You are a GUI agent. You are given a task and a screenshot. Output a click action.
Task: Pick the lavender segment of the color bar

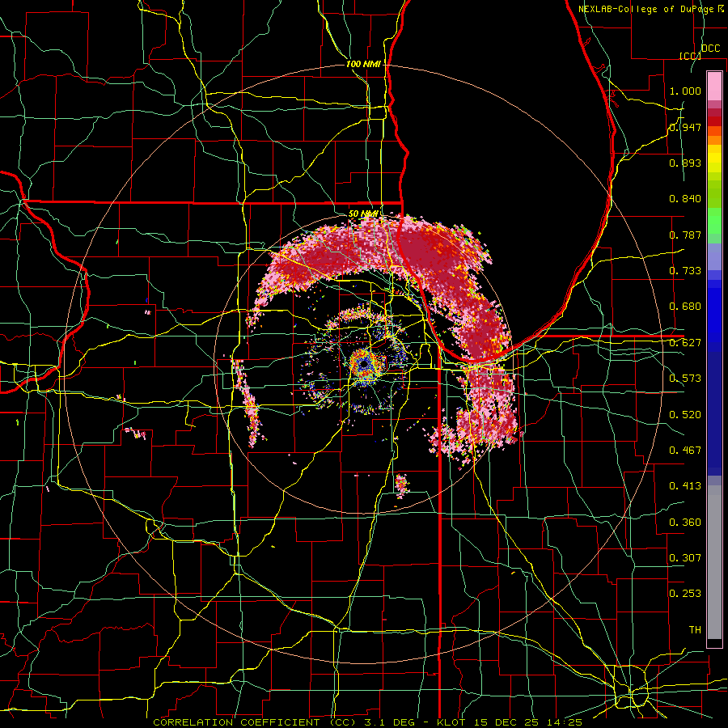tap(714, 256)
